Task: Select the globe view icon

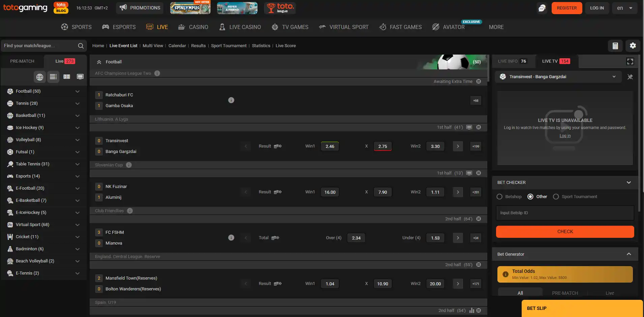Action: click(40, 77)
